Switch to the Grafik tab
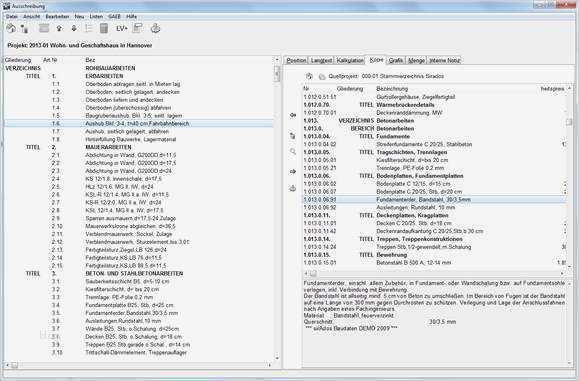 396,60
